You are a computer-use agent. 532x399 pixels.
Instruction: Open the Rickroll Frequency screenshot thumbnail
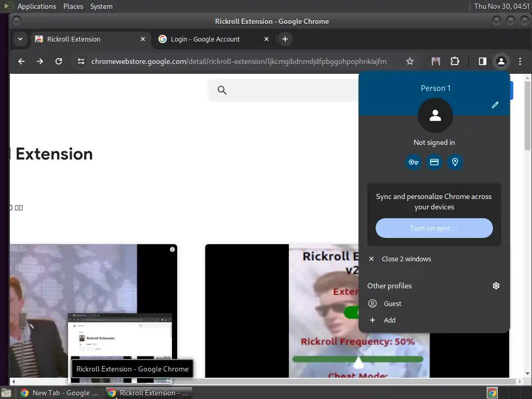282,311
